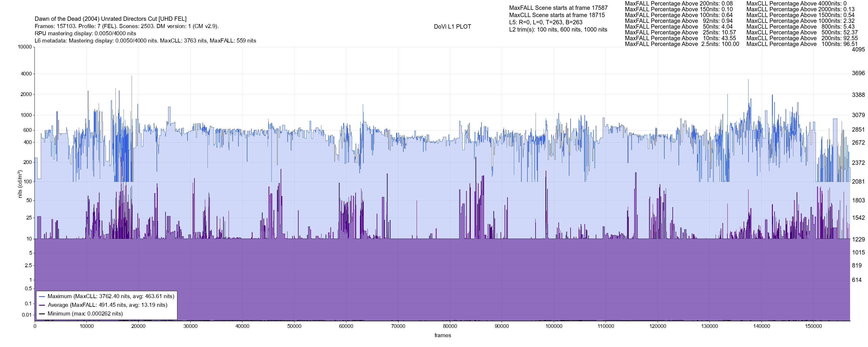
Task: Click the Average (MaxFALL) legend entry text
Action: click(108, 305)
